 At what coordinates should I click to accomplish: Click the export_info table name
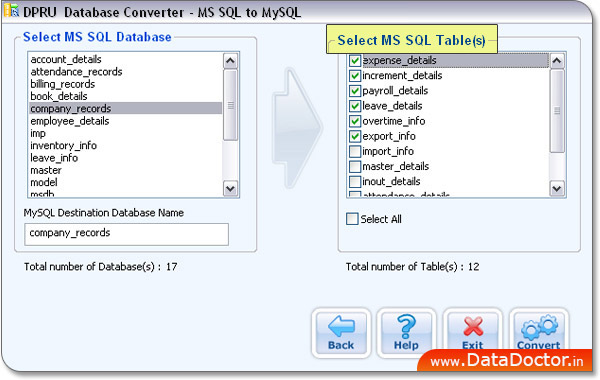(389, 136)
